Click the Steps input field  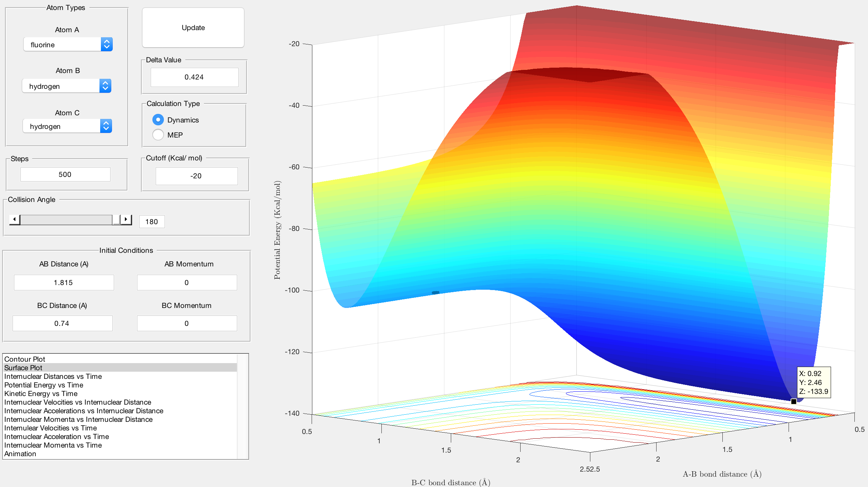(x=65, y=174)
